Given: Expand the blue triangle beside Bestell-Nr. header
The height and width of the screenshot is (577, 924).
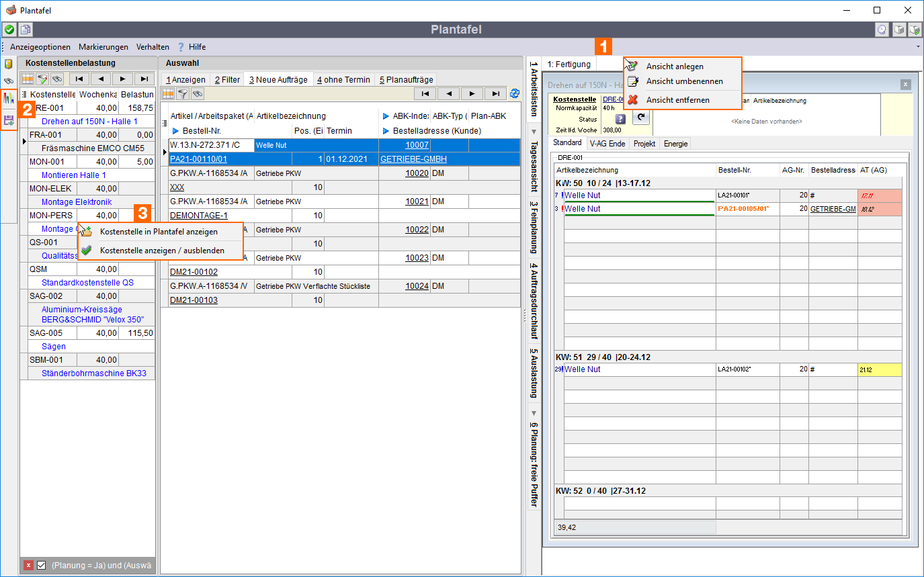Looking at the screenshot, I should pyautogui.click(x=175, y=130).
